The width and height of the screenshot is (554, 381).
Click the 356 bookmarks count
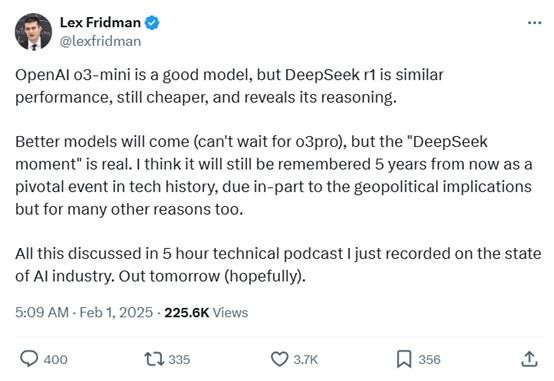[429, 359]
